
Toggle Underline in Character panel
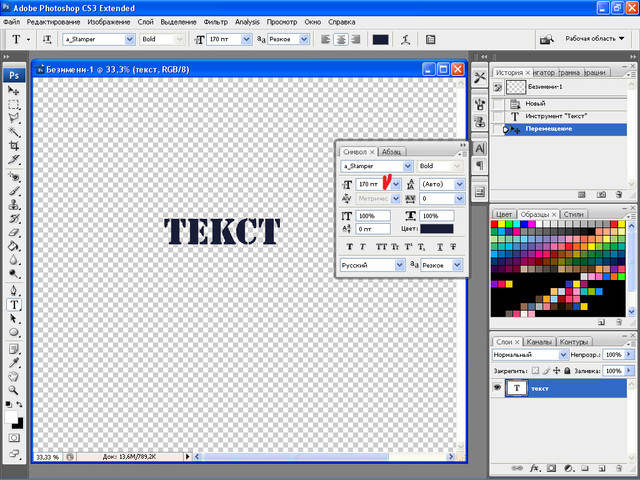(440, 247)
